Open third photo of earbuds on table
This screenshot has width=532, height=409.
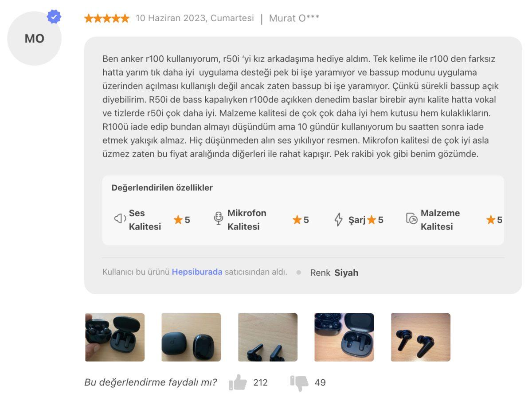coord(268,337)
